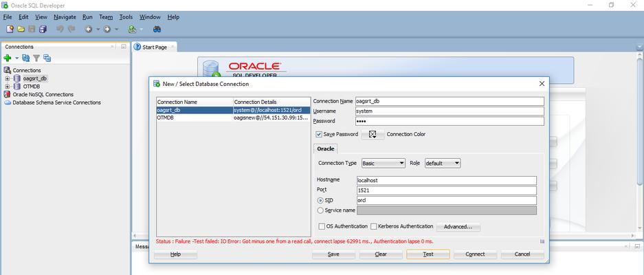Open the SQL Worksheet dropdown arrow

(142, 29)
